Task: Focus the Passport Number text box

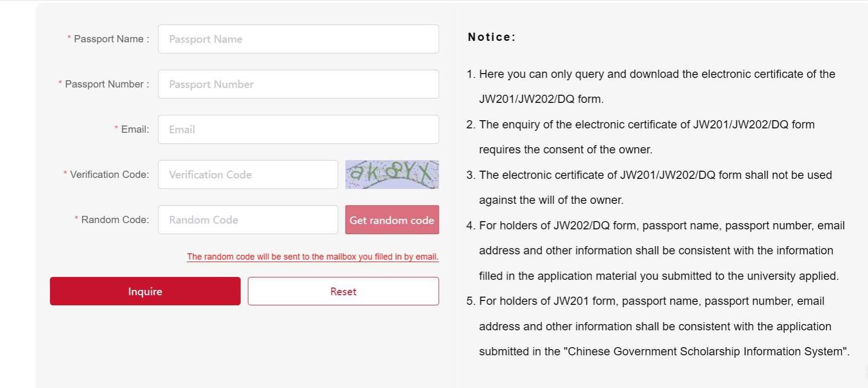Action: point(298,84)
